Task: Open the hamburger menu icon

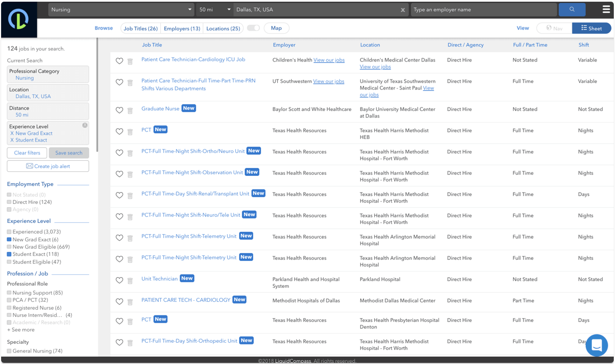Action: (606, 10)
